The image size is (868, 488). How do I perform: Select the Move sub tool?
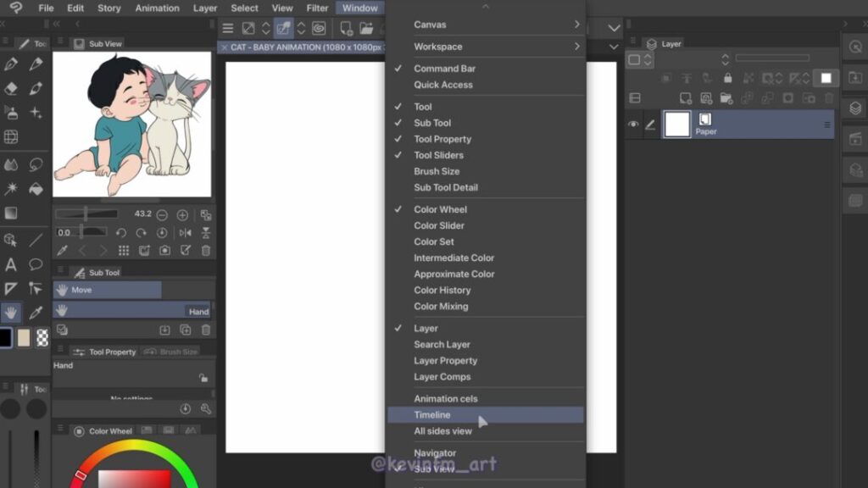(107, 290)
